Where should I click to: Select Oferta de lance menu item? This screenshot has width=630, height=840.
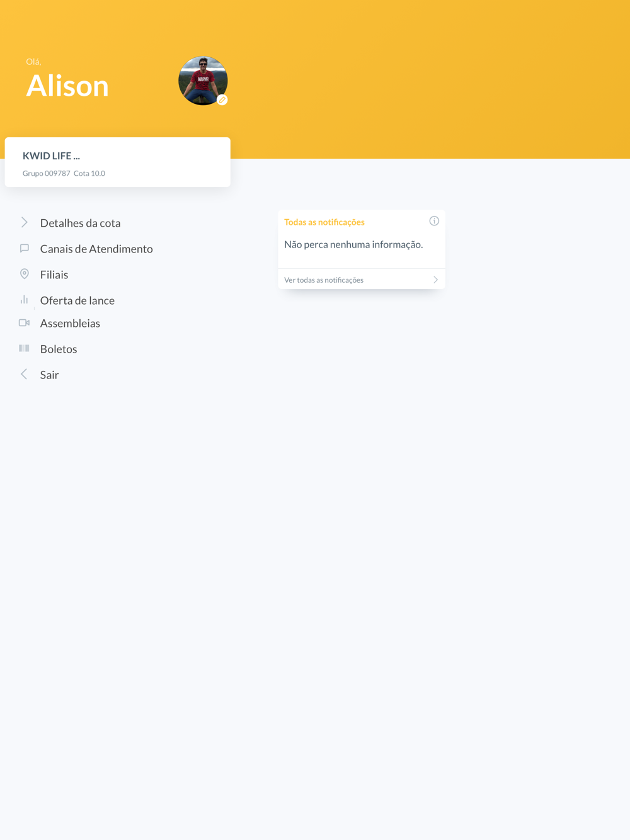click(x=77, y=300)
